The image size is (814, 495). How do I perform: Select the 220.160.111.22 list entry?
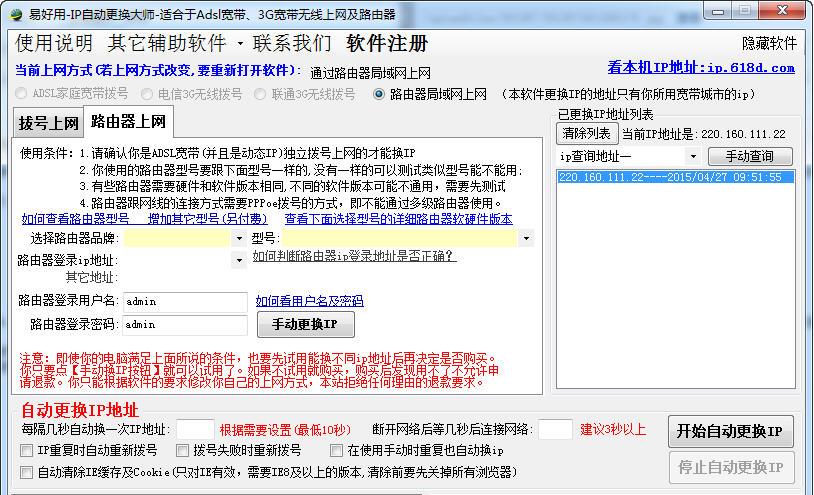675,177
